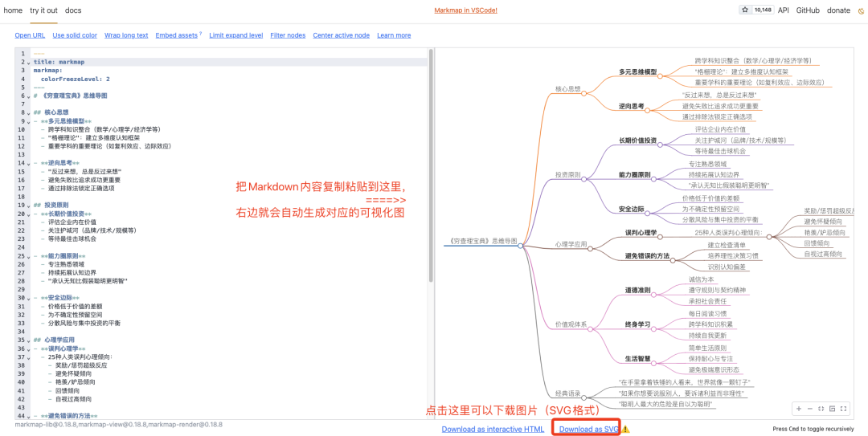Toggle Use solid color option
868x436 pixels.
point(75,35)
